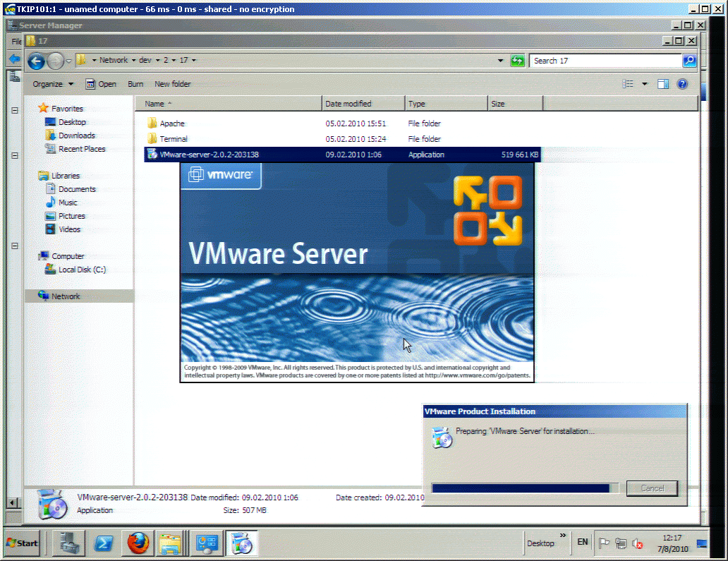The width and height of the screenshot is (728, 561).
Task: Expand the Desktop toolbar chevron
Action: click(563, 536)
